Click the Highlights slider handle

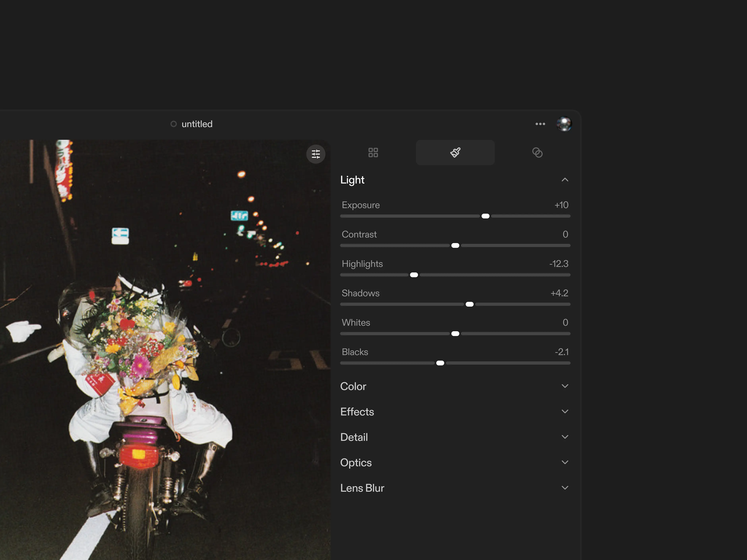(x=414, y=275)
